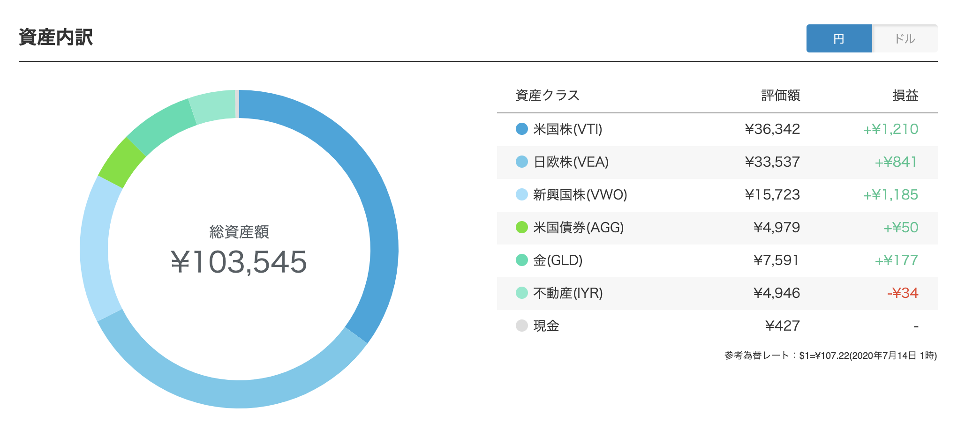Select the 米国株(VTI) row label
The height and width of the screenshot is (430, 980).
pos(568,129)
